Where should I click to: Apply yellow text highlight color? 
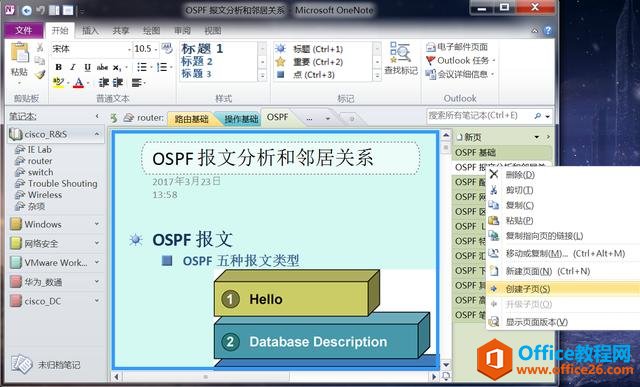click(58, 83)
